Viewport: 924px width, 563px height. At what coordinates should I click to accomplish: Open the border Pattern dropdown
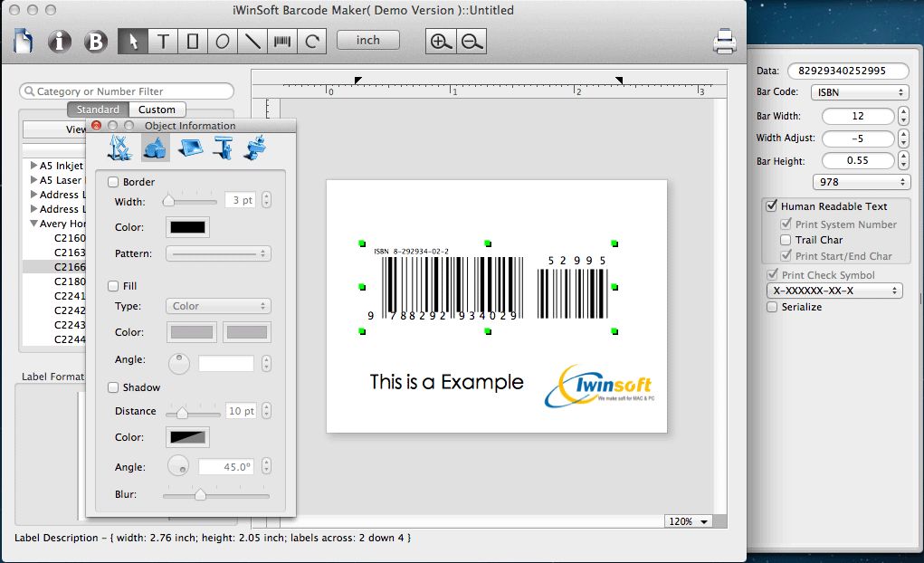tap(218, 253)
